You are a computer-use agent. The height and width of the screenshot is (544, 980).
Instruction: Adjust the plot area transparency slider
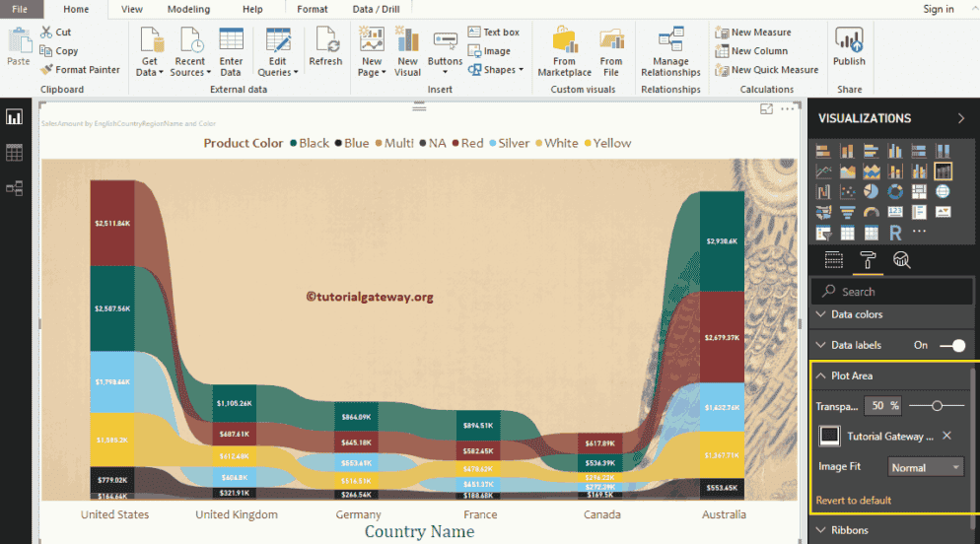(x=937, y=406)
